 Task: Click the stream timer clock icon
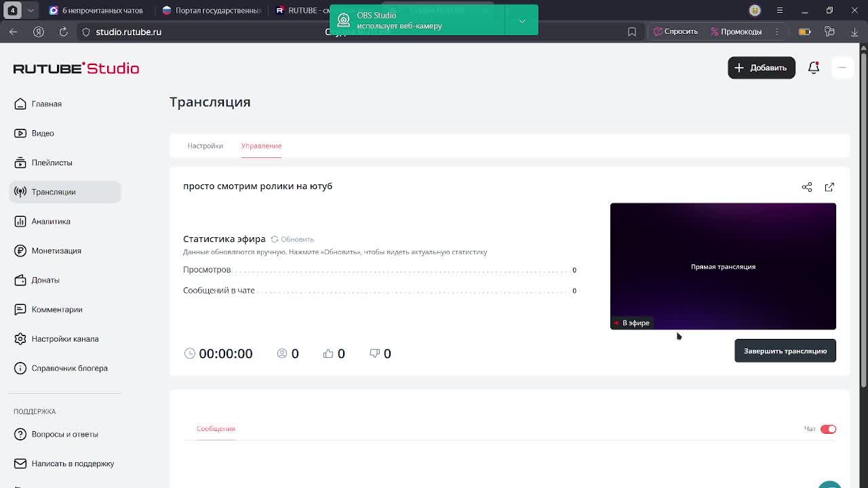point(190,353)
